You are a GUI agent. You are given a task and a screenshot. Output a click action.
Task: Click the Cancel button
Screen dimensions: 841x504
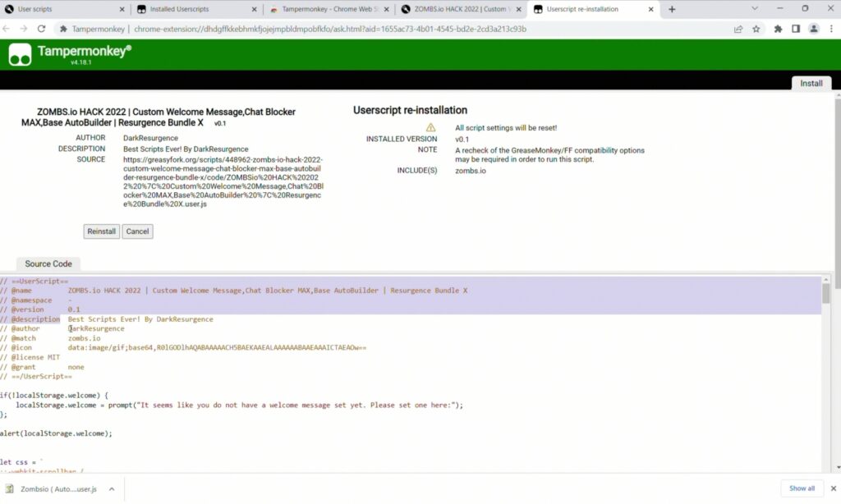pyautogui.click(x=137, y=231)
